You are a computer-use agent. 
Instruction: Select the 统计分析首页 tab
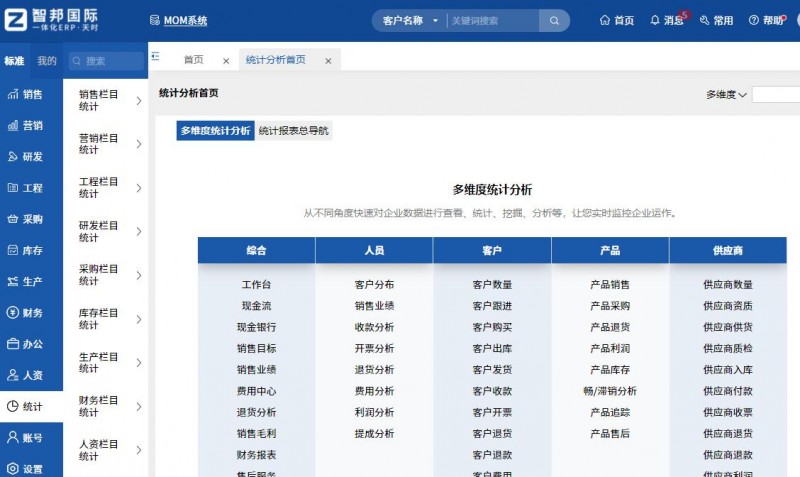(276, 60)
